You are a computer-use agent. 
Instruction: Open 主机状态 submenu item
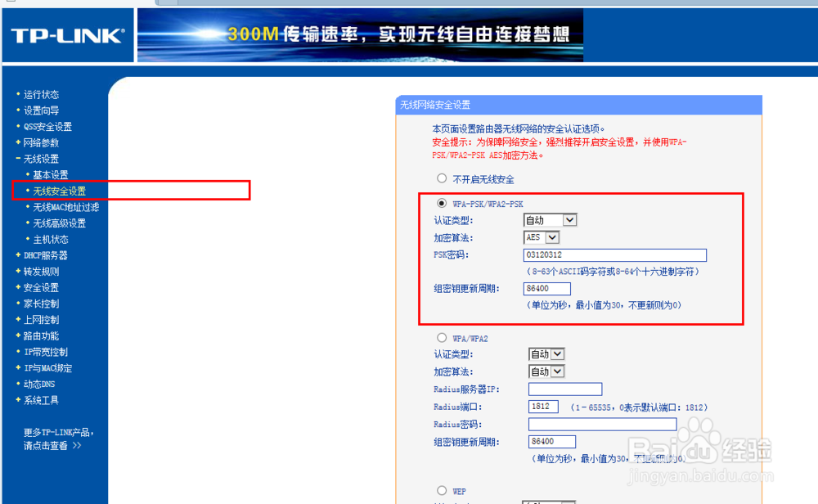tap(51, 240)
